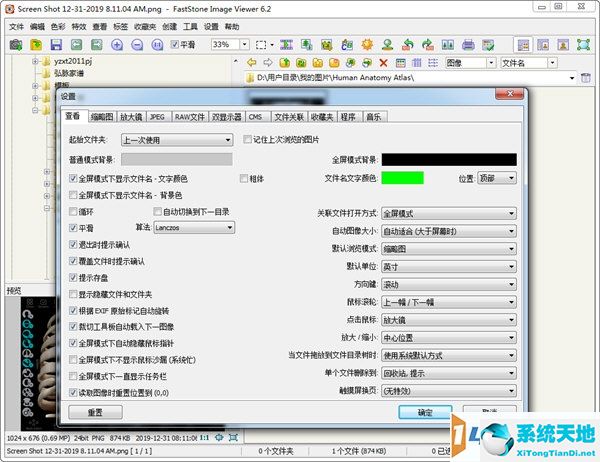Click the 确定 button
This screenshot has width=600, height=462.
coord(425,412)
